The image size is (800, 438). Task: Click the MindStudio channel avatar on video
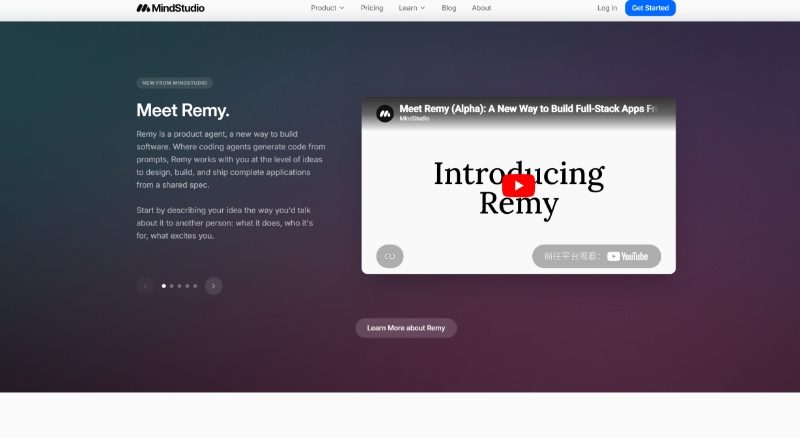coord(385,113)
